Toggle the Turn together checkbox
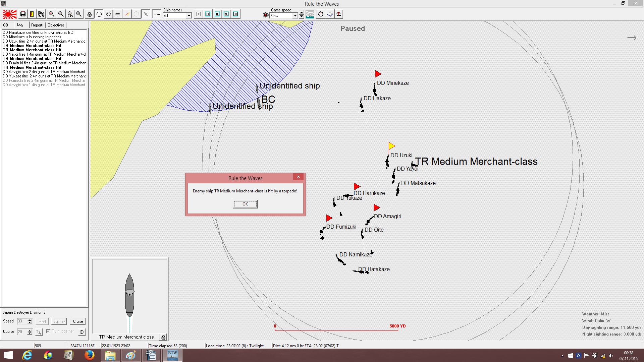Viewport: 644px width, 362px height. click(x=48, y=331)
